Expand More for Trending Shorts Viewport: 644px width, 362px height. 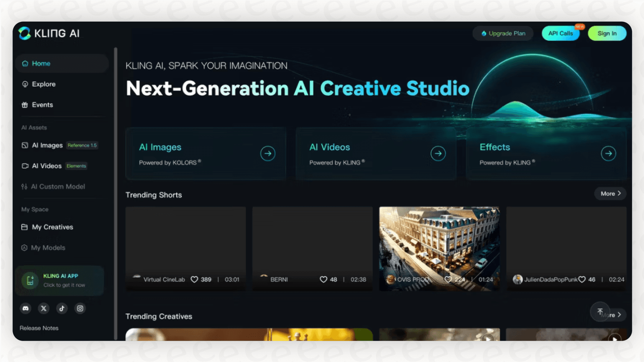[610, 193]
